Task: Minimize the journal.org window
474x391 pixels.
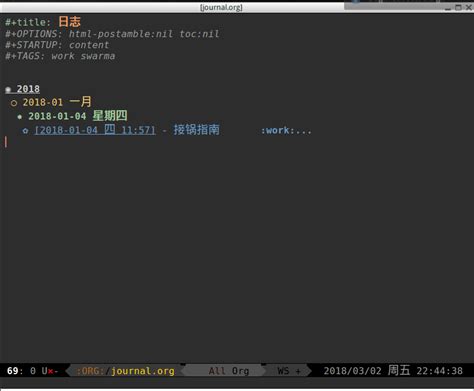Action: [448, 8]
